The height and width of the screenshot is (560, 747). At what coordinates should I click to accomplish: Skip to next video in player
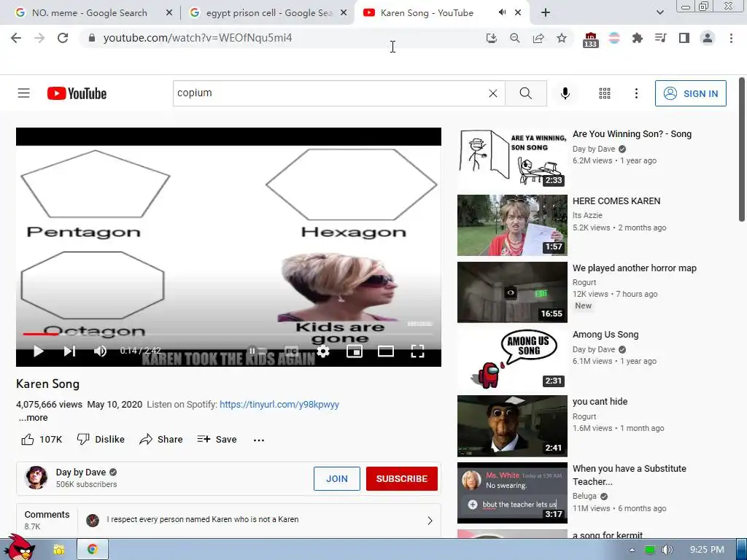[69, 351]
